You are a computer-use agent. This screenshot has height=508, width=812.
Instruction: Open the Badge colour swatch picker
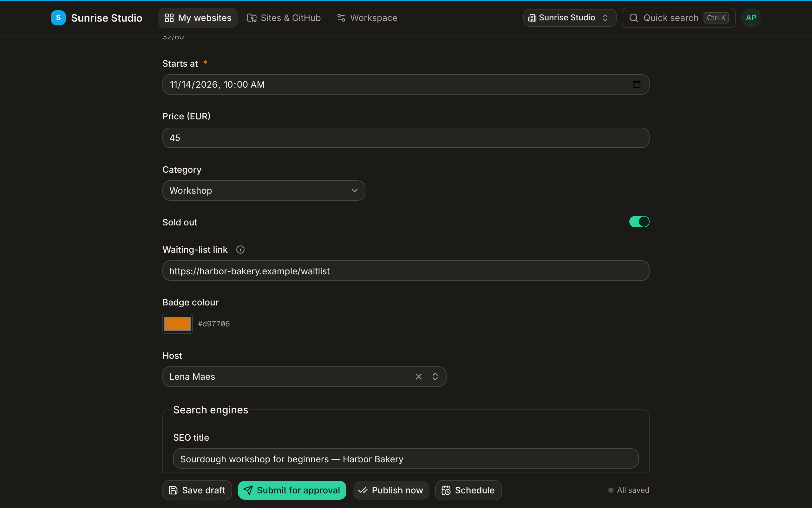[178, 324]
